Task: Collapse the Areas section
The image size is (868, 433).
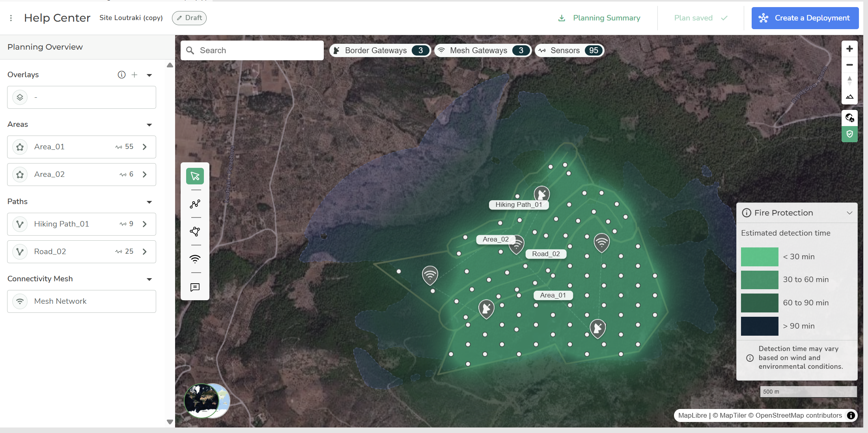Action: [x=149, y=125]
